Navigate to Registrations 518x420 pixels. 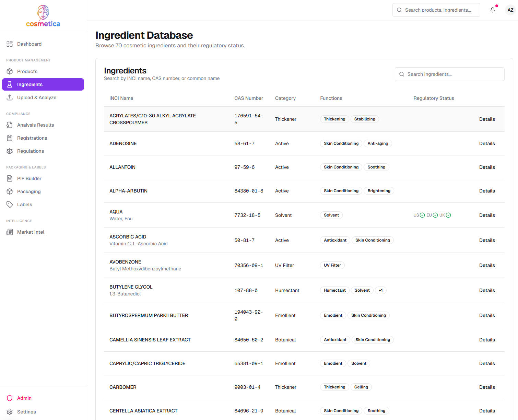32,138
